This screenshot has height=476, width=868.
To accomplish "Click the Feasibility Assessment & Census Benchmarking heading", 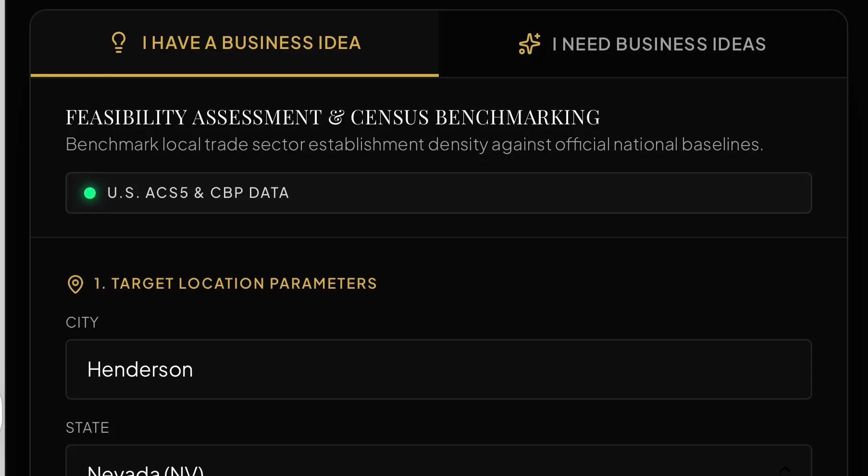I will pyautogui.click(x=333, y=118).
